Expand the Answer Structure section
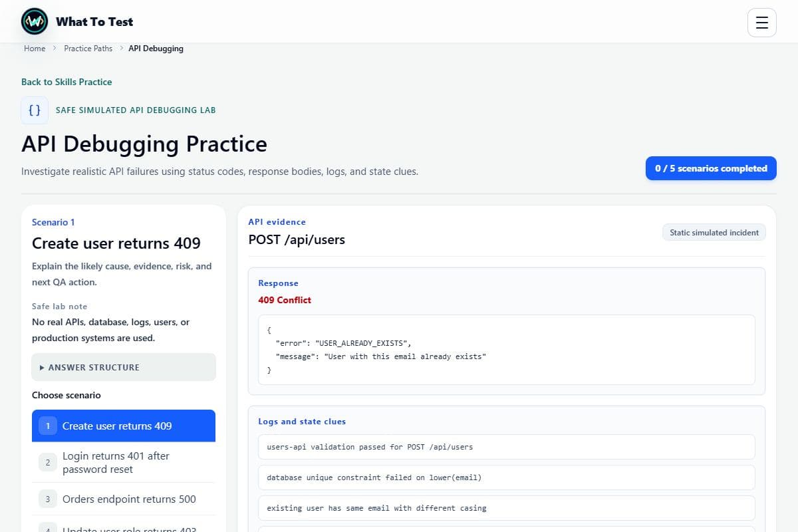Viewport: 798px width, 532px height. 124,367
